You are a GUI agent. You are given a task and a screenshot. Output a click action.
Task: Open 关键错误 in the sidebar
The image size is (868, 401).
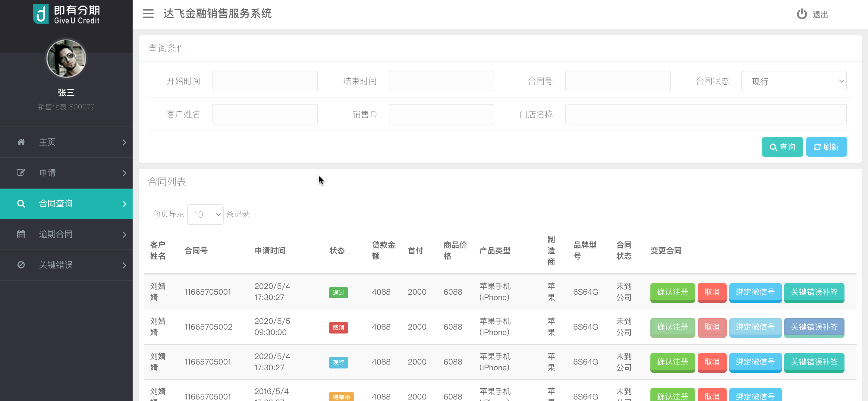(x=66, y=265)
